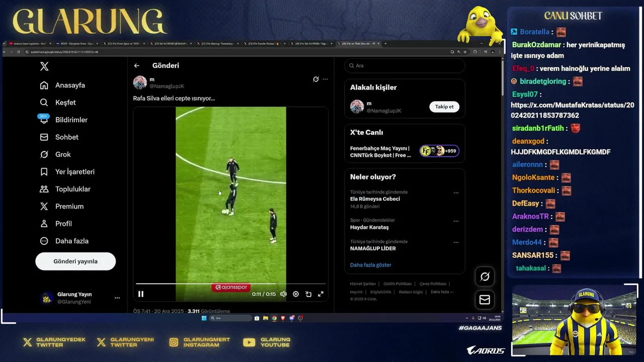Screen dimensions: 644x362
Task: Open Premium in the sidebar
Action: click(x=61, y=206)
